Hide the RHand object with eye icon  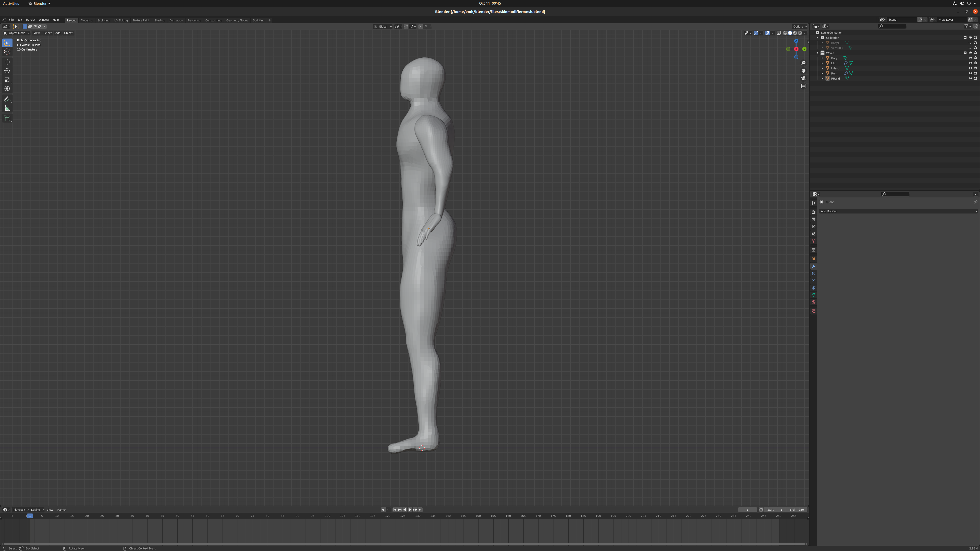point(970,78)
